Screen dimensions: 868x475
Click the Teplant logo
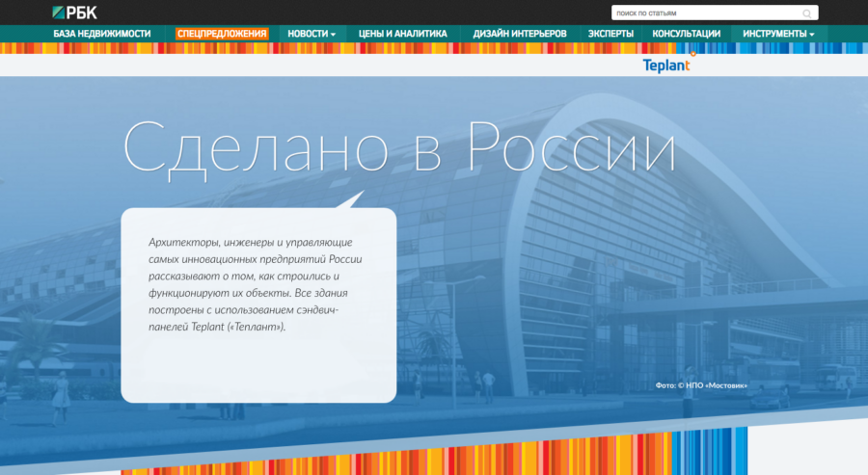[667, 65]
